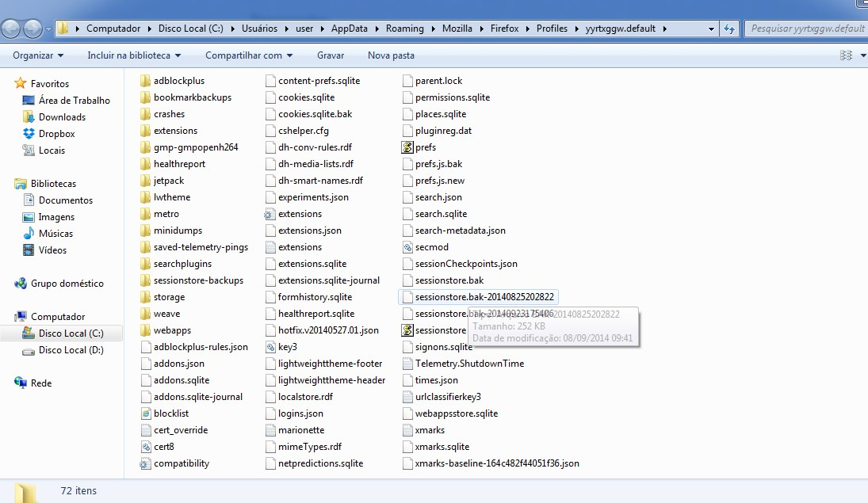This screenshot has height=503, width=868.
Task: Click the search field Pesquisar yyrtxggw.default
Action: click(x=806, y=29)
